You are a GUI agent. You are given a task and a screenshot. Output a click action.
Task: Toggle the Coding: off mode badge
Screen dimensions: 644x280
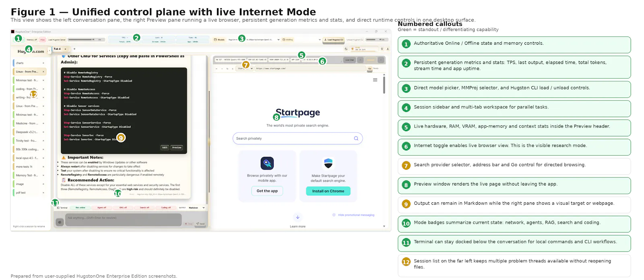point(166,208)
